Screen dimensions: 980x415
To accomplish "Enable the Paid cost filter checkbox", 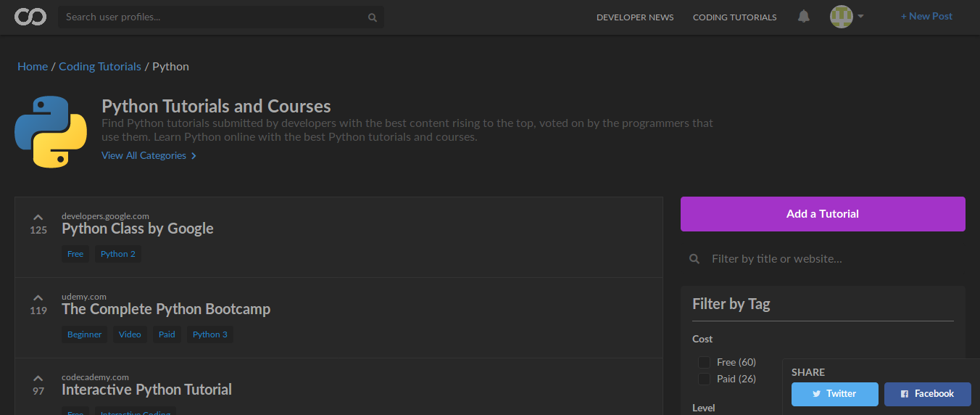I will tap(704, 379).
